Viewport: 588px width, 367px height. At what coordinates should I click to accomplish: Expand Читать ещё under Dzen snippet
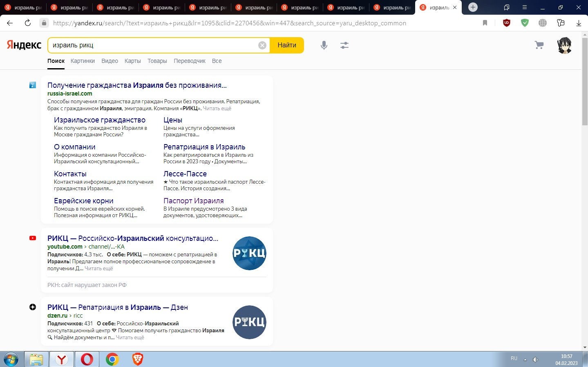(x=130, y=338)
